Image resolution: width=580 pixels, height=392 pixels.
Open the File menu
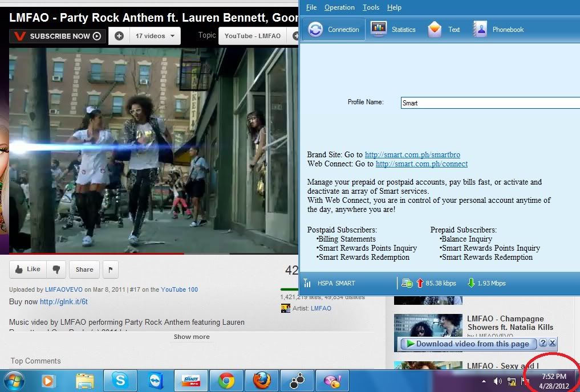311,7
